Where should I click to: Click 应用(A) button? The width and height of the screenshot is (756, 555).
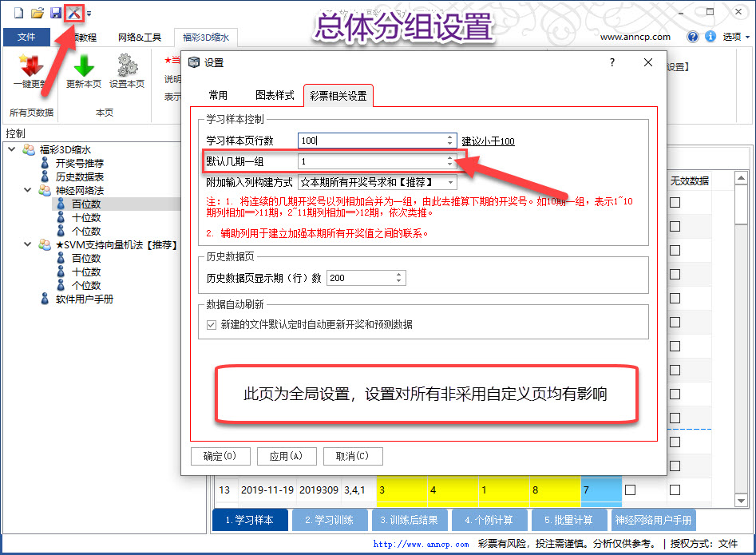click(x=287, y=456)
